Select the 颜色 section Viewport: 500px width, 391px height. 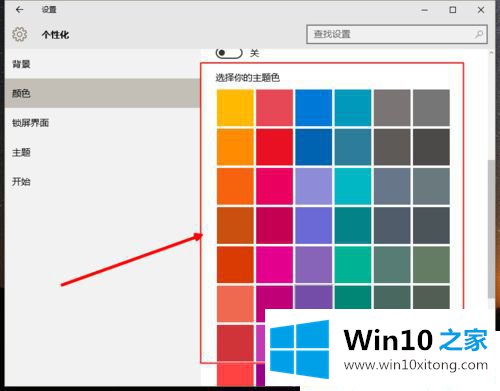coord(102,93)
